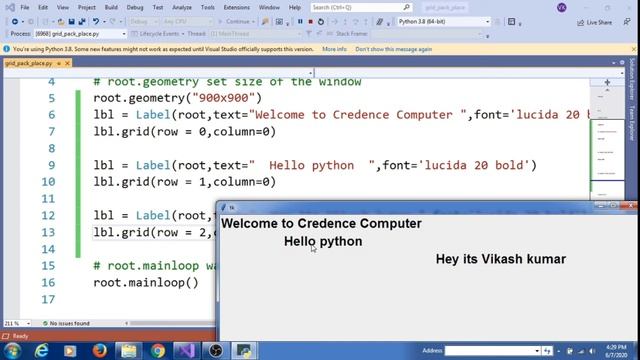This screenshot has height=360, width=640.
Task: Pause debugging with Break All icon
Action: (300, 22)
